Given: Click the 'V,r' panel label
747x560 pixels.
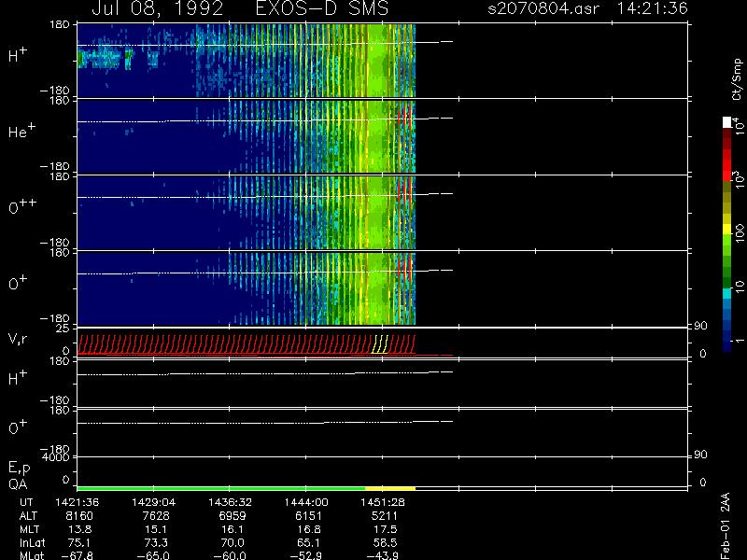Looking at the screenshot, I should [x=18, y=339].
